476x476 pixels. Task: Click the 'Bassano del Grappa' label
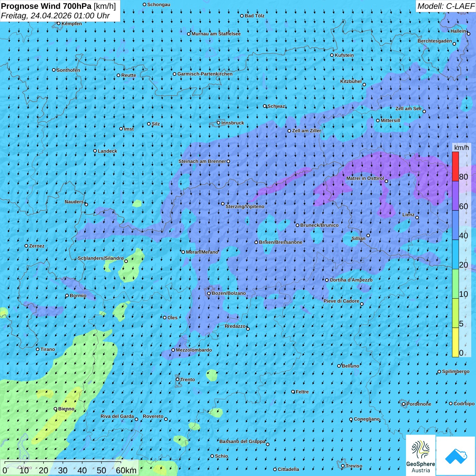[242, 441]
